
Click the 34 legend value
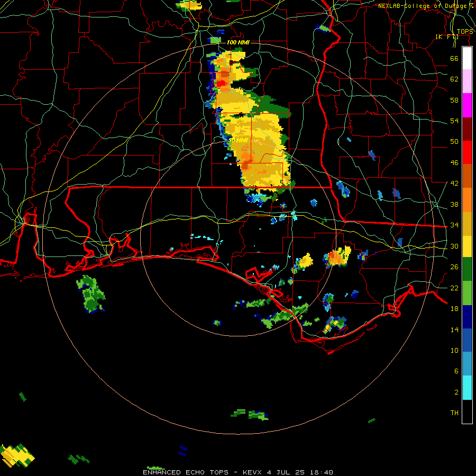454,225
